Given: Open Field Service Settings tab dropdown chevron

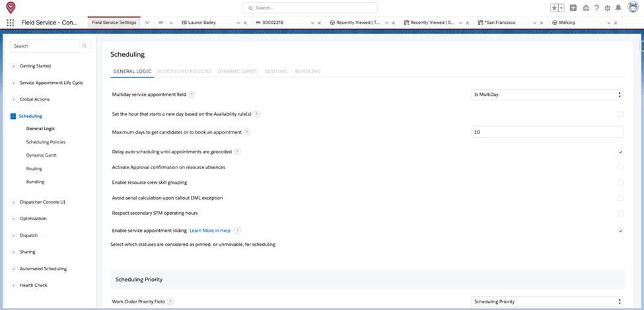Looking at the screenshot, I should (x=147, y=22).
